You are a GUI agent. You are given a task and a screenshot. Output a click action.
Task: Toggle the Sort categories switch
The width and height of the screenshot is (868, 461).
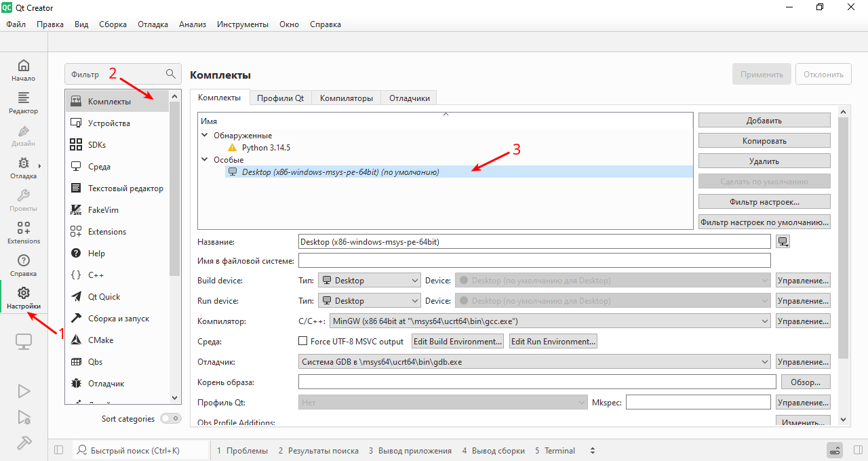pyautogui.click(x=171, y=419)
